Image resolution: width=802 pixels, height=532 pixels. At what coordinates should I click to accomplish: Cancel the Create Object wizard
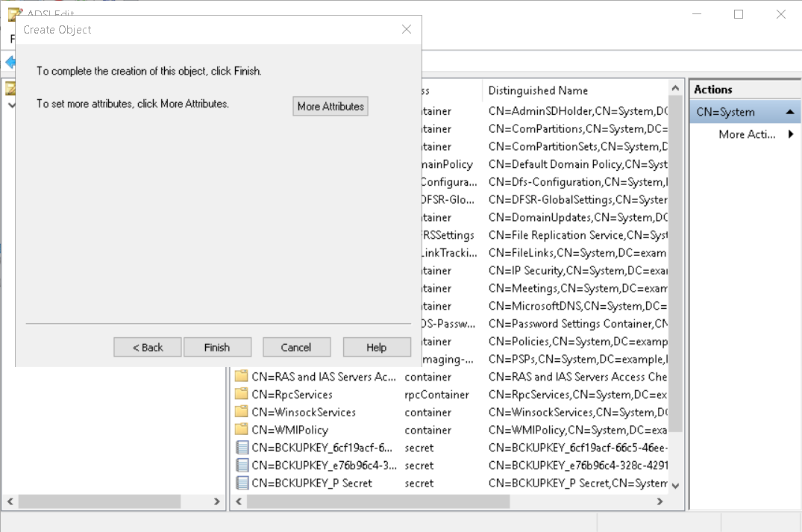(x=296, y=347)
